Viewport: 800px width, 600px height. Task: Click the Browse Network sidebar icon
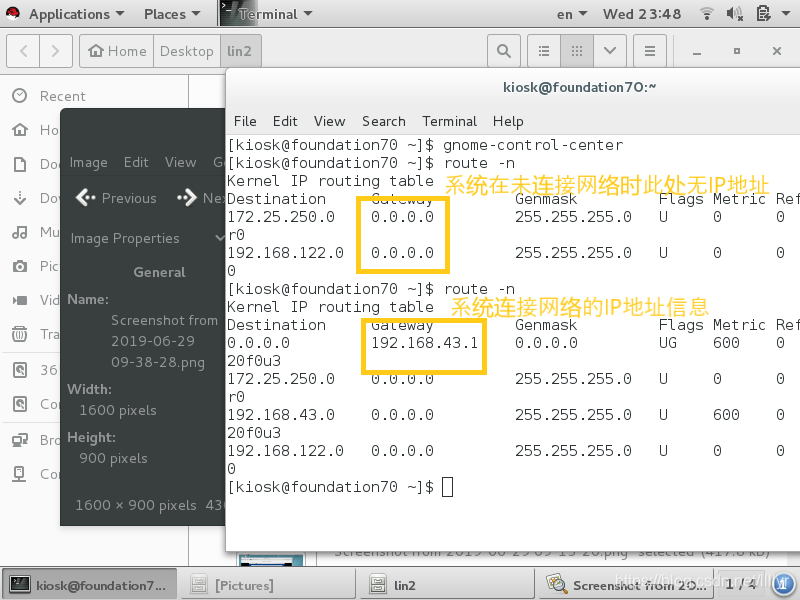point(19,440)
